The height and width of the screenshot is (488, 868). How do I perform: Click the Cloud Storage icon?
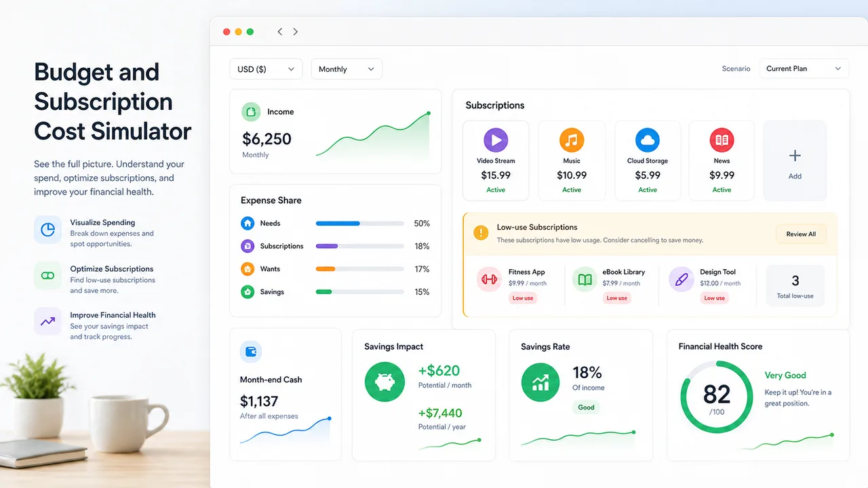[x=648, y=140]
